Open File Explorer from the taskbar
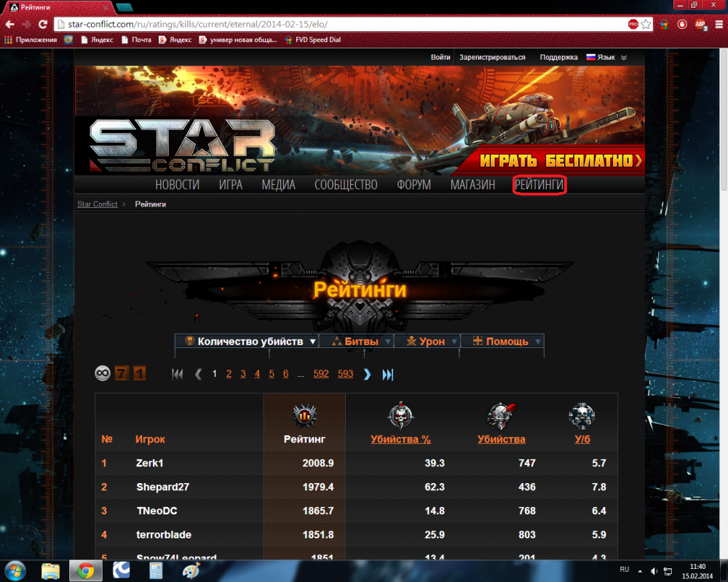 coord(50,571)
